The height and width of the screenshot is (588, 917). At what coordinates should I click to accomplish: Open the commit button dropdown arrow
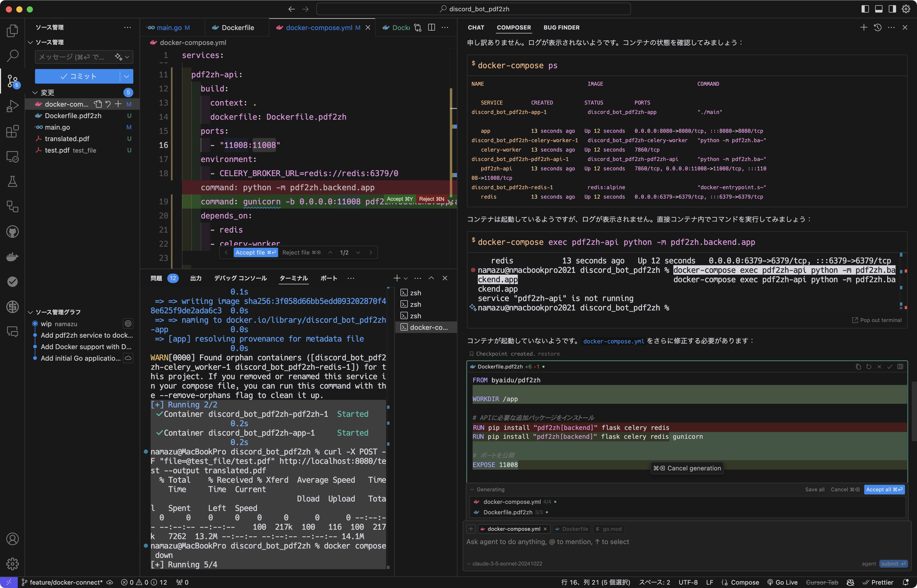[x=127, y=76]
